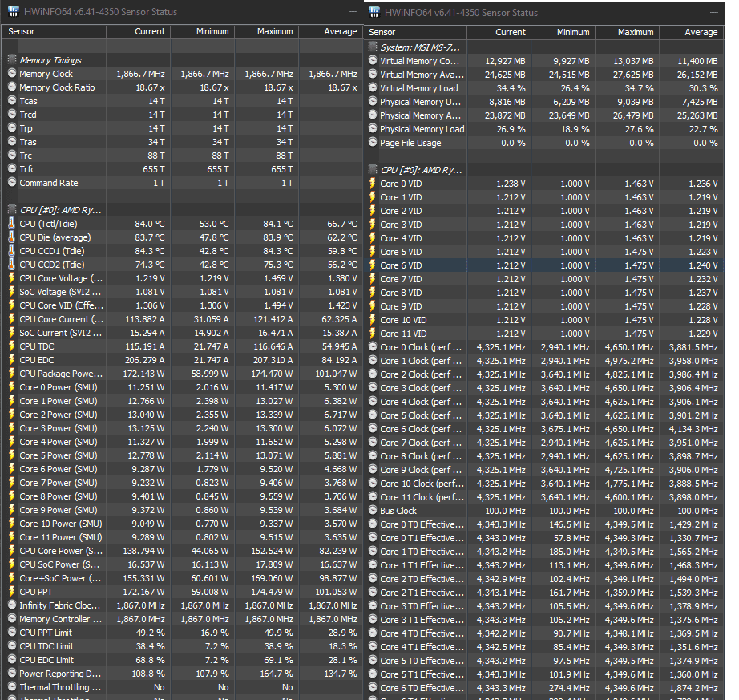The image size is (739, 700).
Task: Click the Minimum column header in left window
Action: (x=203, y=31)
